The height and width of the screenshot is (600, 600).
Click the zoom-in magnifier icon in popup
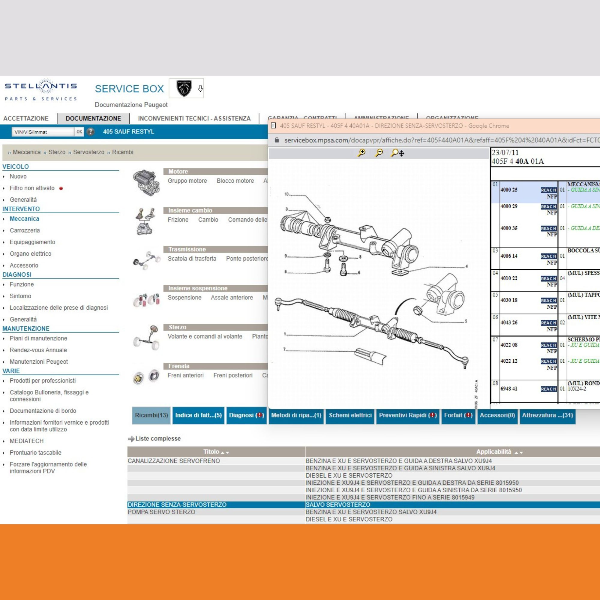coord(361,153)
